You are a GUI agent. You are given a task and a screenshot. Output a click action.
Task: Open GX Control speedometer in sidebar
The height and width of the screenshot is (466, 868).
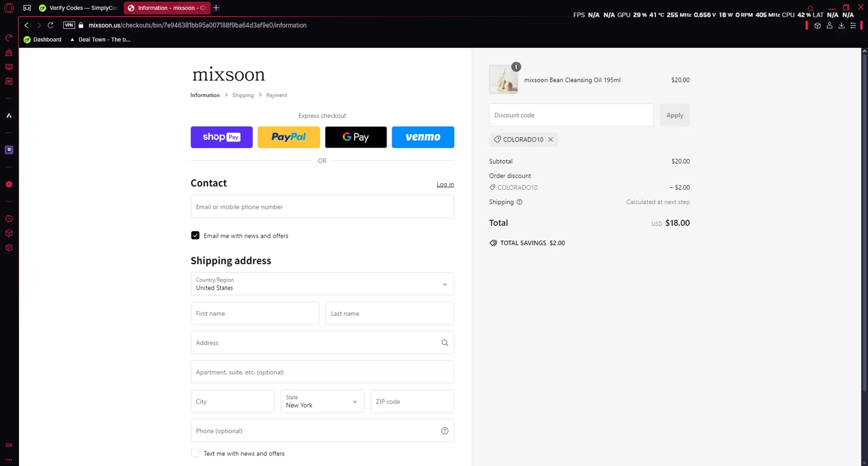click(x=9, y=38)
